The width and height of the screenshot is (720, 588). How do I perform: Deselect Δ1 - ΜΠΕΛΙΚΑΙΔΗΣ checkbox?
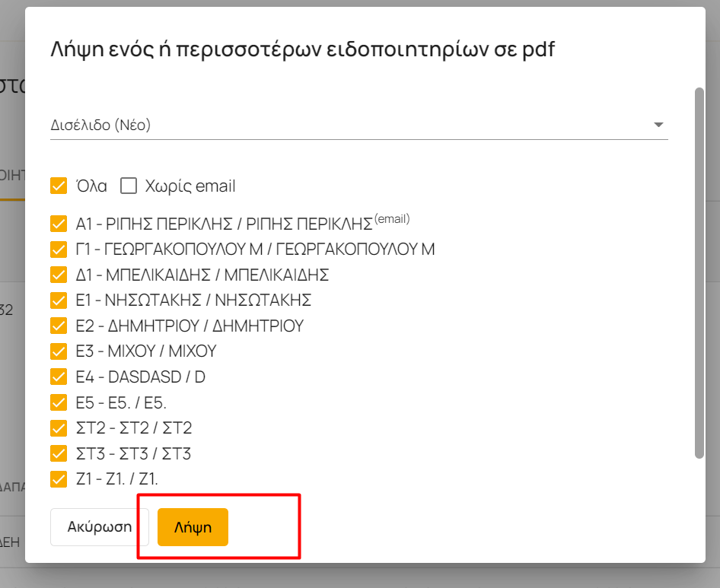pos(59,275)
